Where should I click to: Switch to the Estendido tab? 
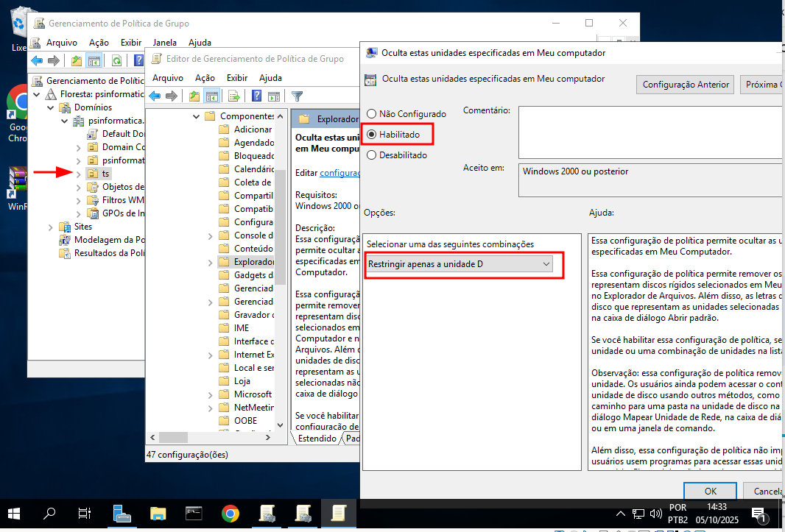click(x=317, y=439)
